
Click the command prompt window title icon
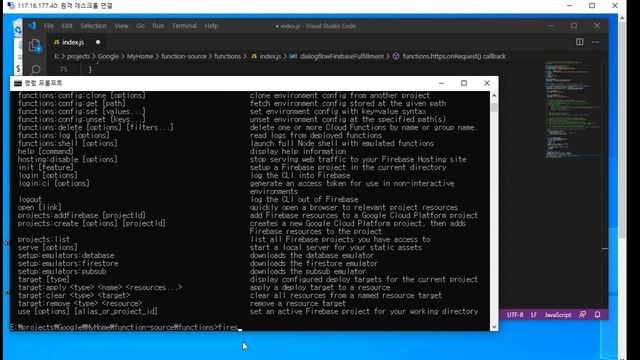click(x=18, y=83)
